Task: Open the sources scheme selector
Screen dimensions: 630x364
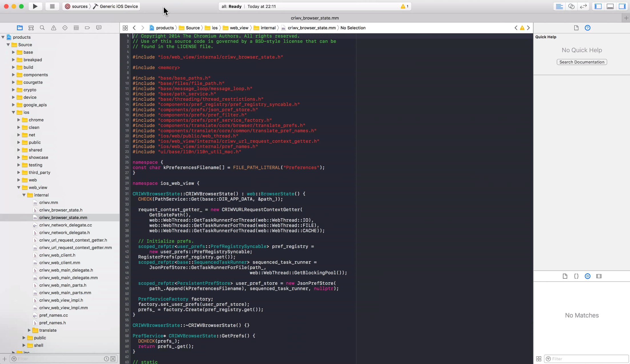Action: [76, 6]
